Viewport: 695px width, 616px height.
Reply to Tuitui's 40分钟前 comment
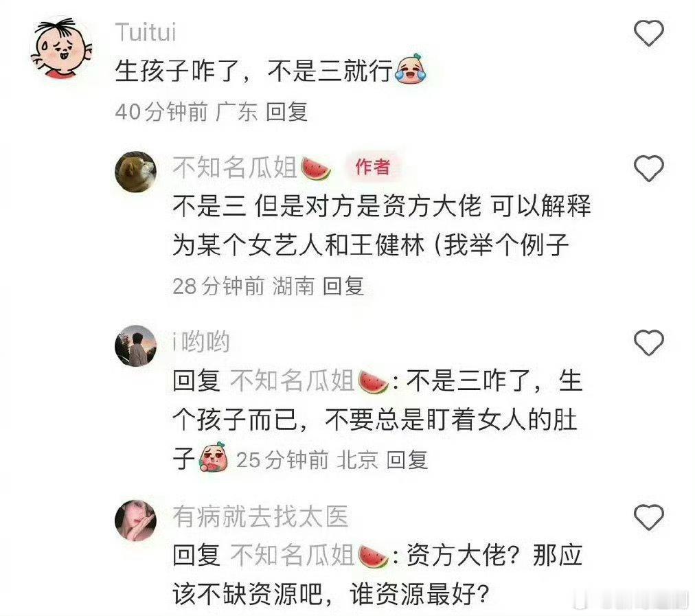(x=286, y=111)
